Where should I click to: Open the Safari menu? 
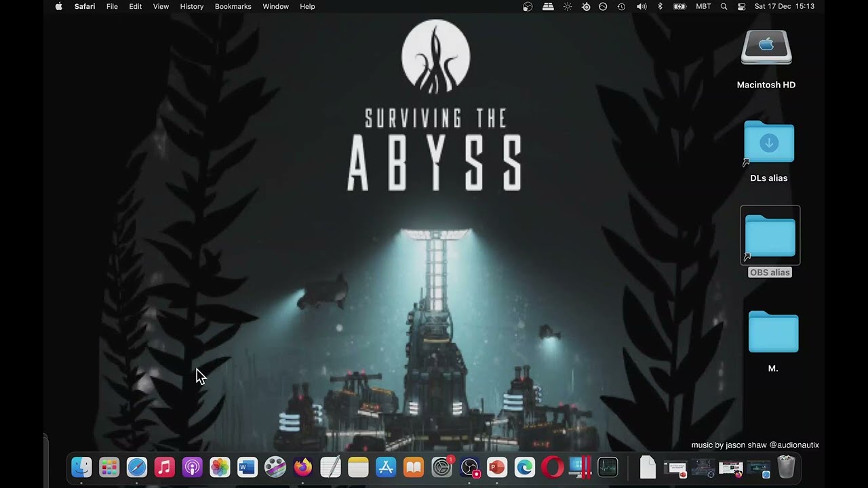pos(85,6)
